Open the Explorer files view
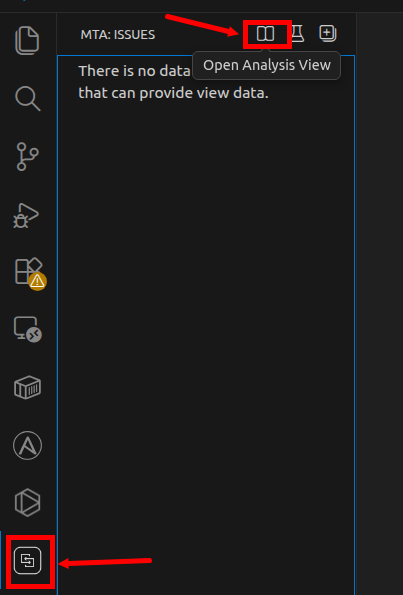This screenshot has height=595, width=403. pos(27,40)
